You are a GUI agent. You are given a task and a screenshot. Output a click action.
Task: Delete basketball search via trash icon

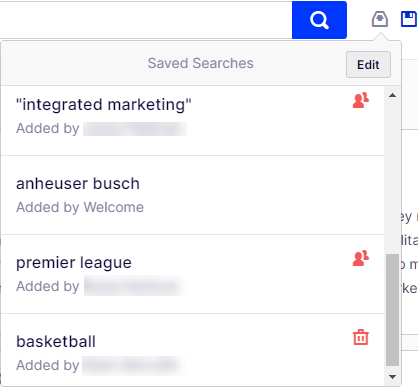point(361,337)
